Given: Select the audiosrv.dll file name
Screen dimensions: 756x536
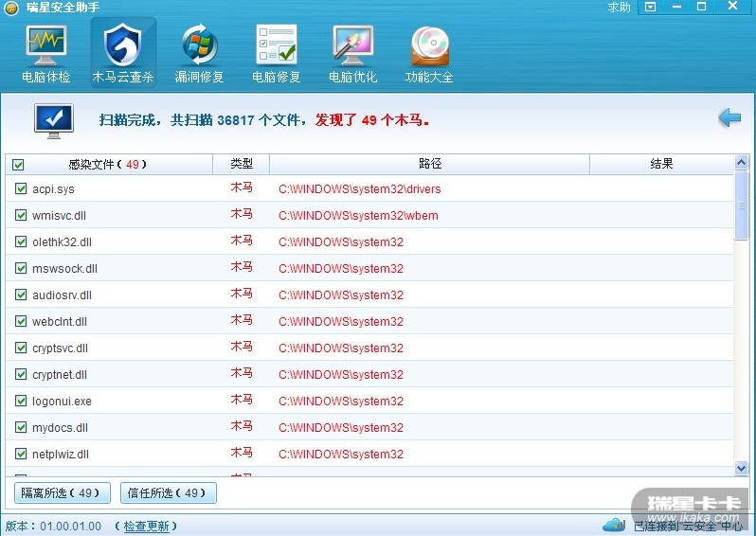Looking at the screenshot, I should pyautogui.click(x=63, y=295).
